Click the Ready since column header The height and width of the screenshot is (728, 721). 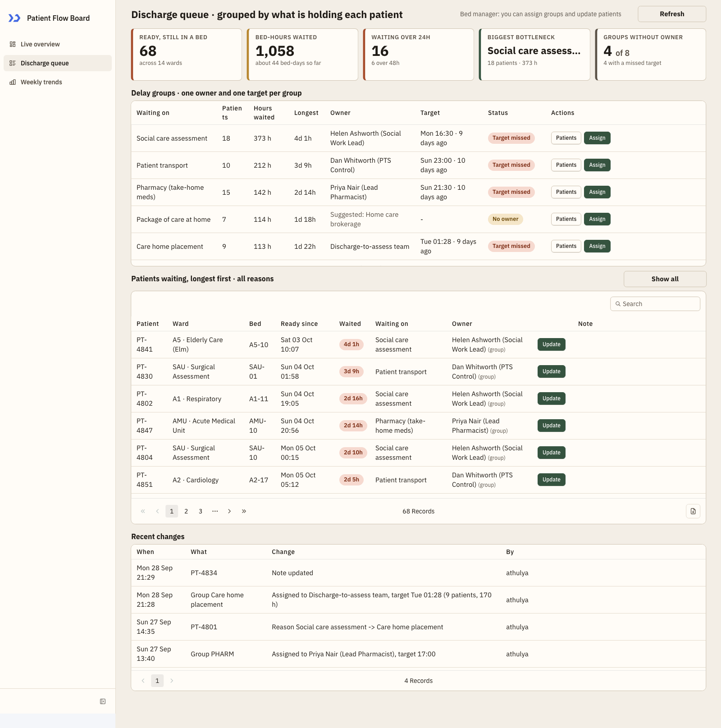[x=299, y=324]
